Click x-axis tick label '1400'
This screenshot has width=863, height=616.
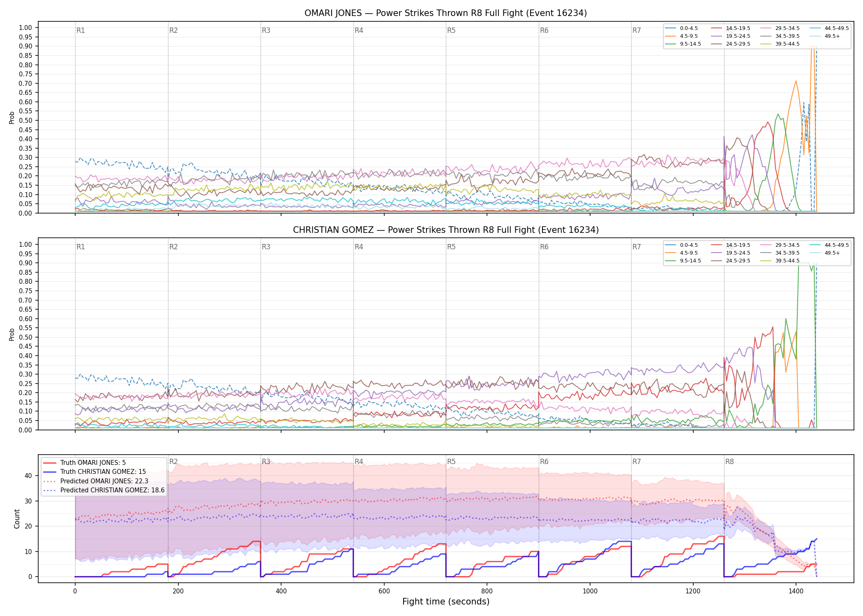[x=796, y=591]
